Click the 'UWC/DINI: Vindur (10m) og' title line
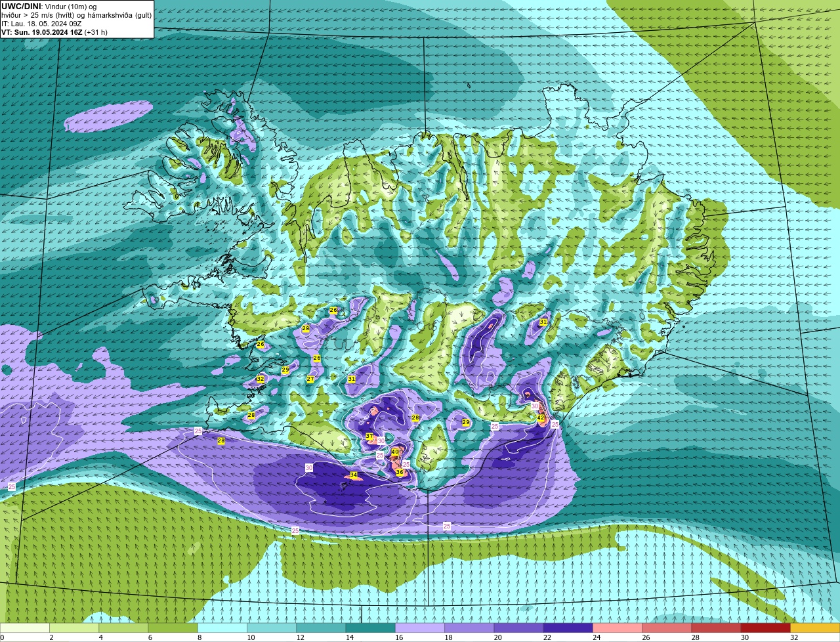 [49, 6]
